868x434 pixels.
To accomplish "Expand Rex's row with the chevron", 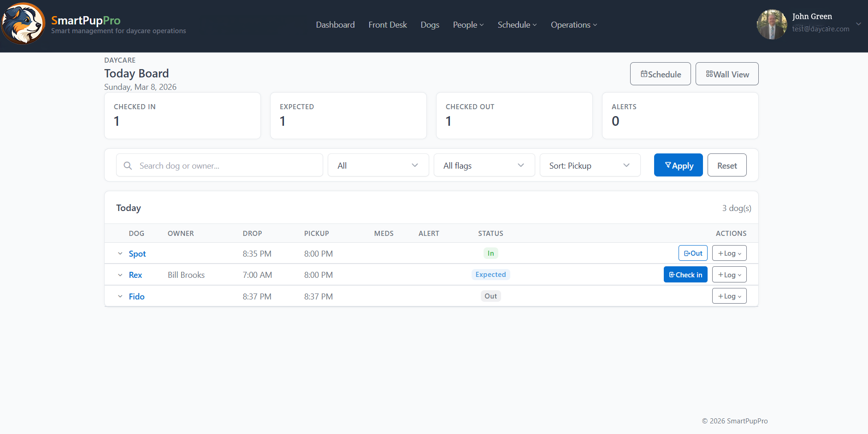I will (120, 274).
